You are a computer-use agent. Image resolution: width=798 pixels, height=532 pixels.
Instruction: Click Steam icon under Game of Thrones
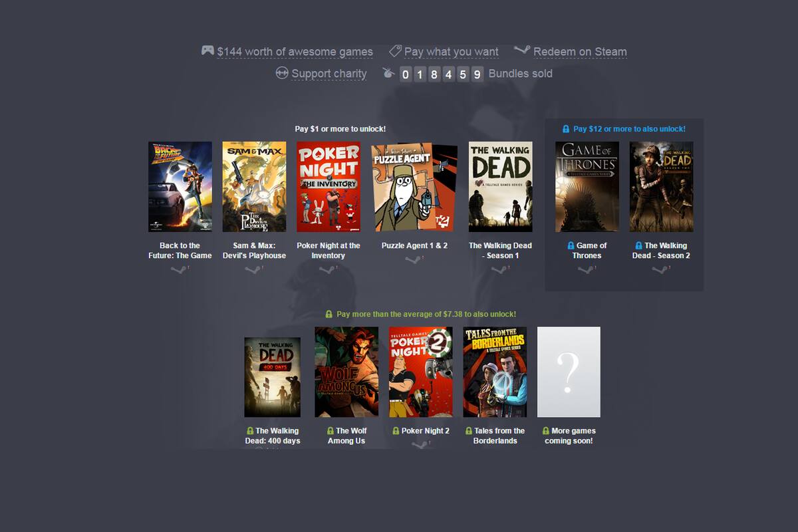586,269
